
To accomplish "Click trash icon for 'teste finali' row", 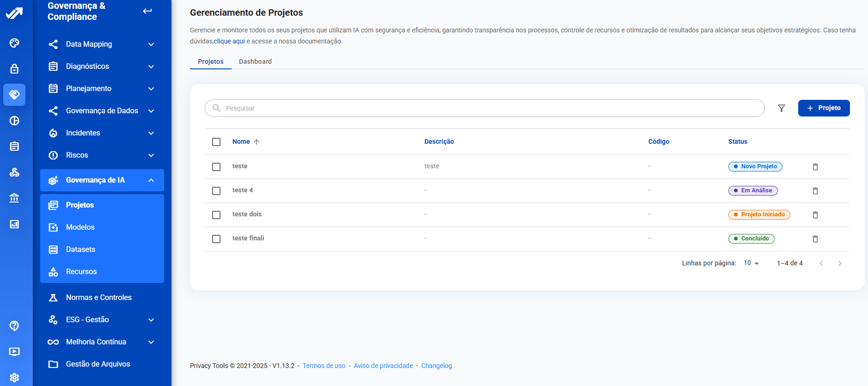I will [x=815, y=239].
